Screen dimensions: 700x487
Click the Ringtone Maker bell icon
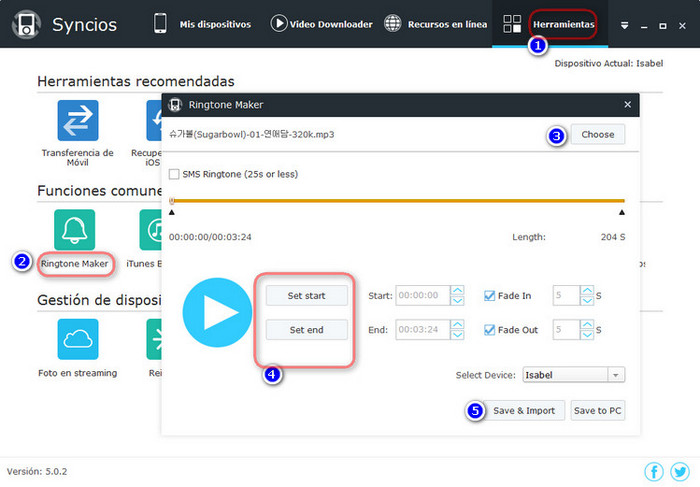point(75,229)
